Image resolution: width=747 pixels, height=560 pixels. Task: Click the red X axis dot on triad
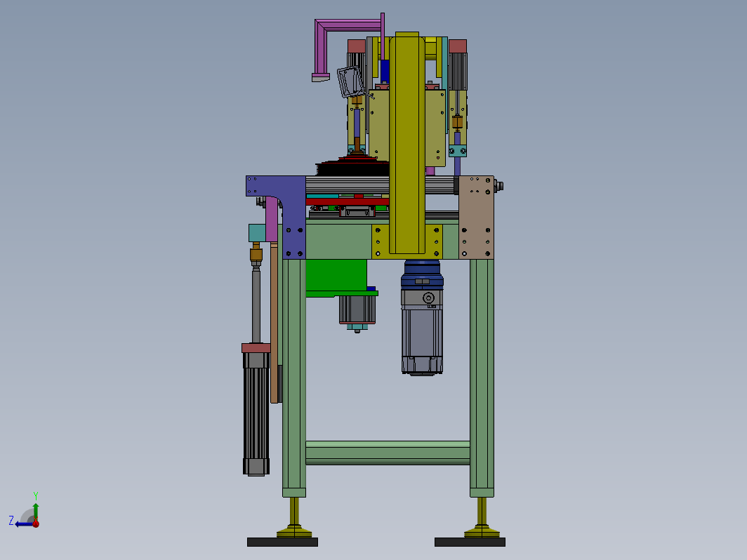pos(36,524)
